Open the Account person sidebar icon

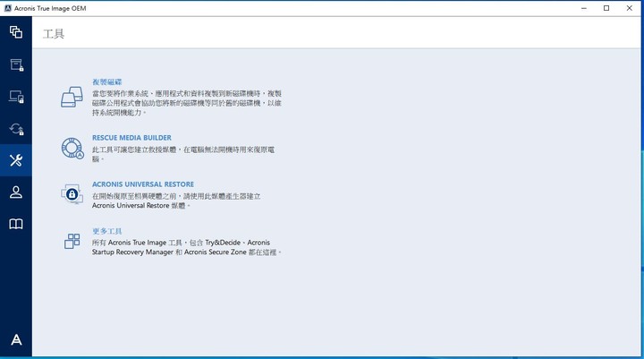[x=15, y=192]
